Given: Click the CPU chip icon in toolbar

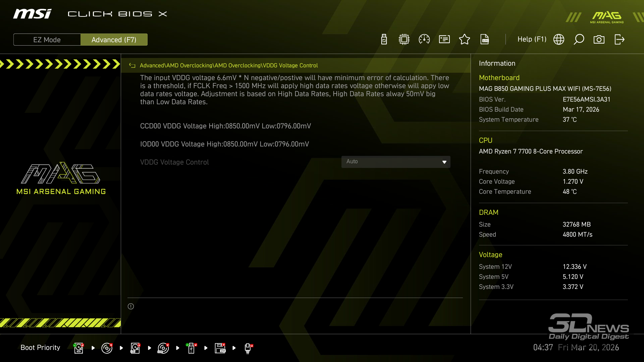Looking at the screenshot, I should coord(404,40).
